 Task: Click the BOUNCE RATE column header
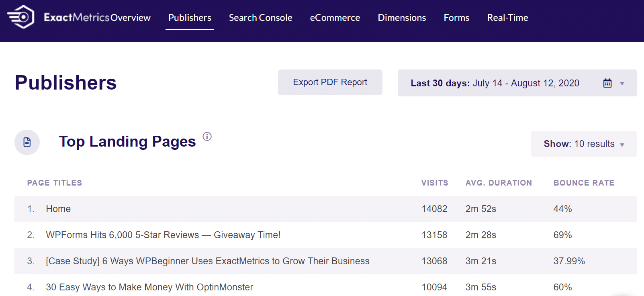click(584, 183)
